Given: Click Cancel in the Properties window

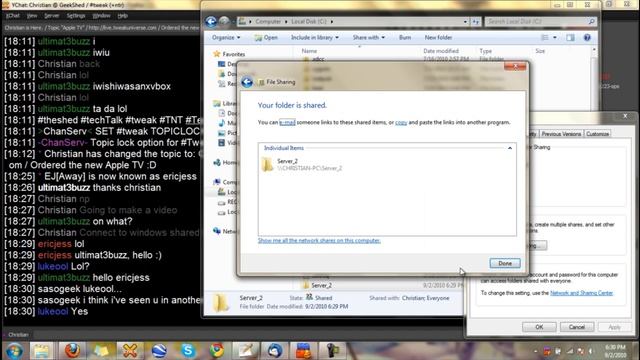Looking at the screenshot, I should coord(577,327).
